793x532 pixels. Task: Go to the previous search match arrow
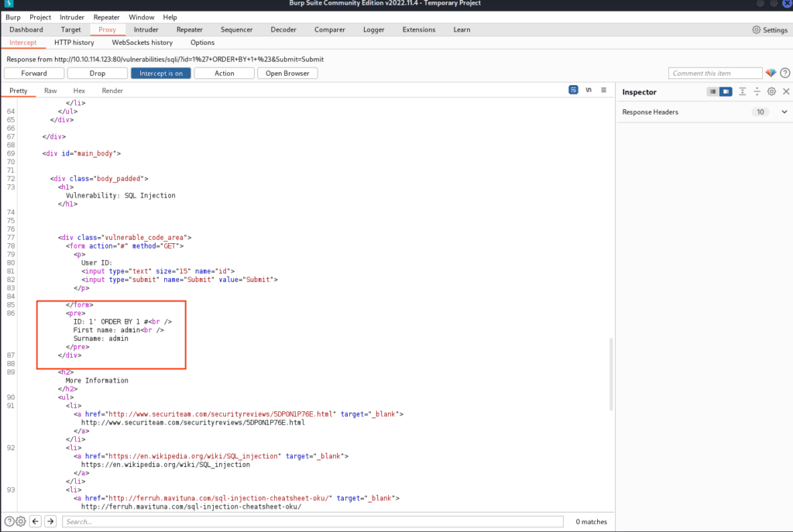(36, 521)
